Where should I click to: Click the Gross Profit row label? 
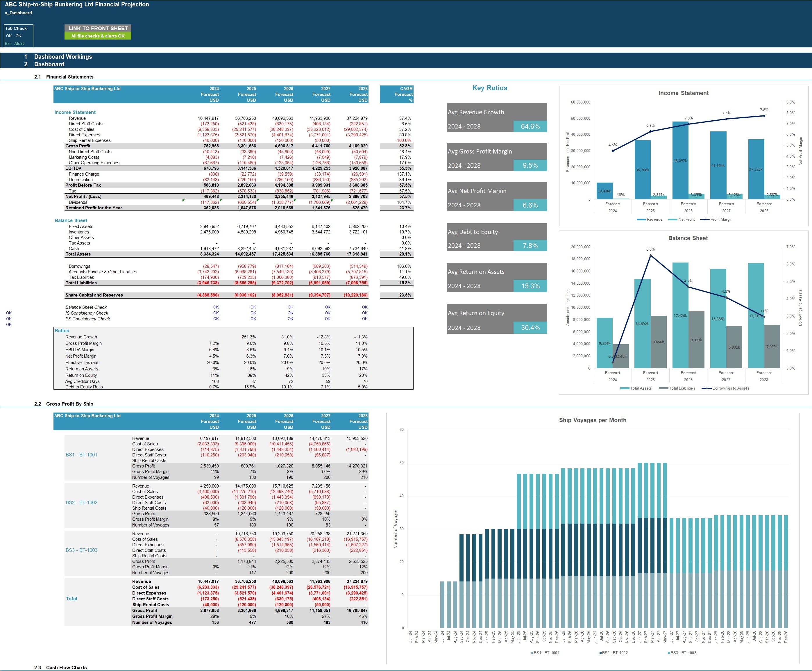pos(78,146)
